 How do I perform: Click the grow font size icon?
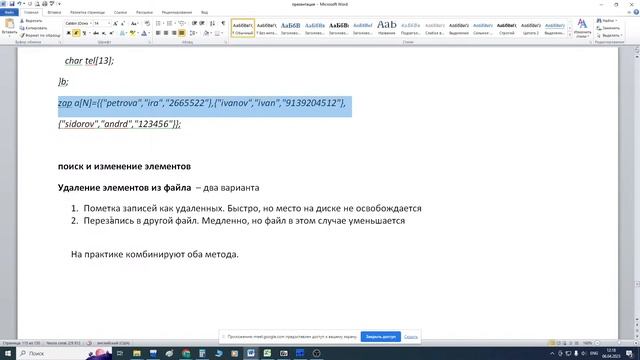click(x=116, y=24)
